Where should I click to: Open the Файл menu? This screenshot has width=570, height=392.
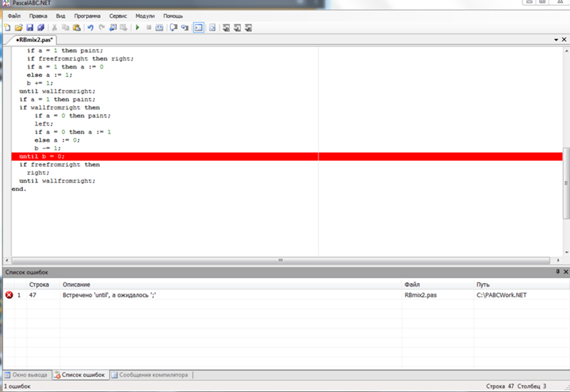pyautogui.click(x=14, y=16)
